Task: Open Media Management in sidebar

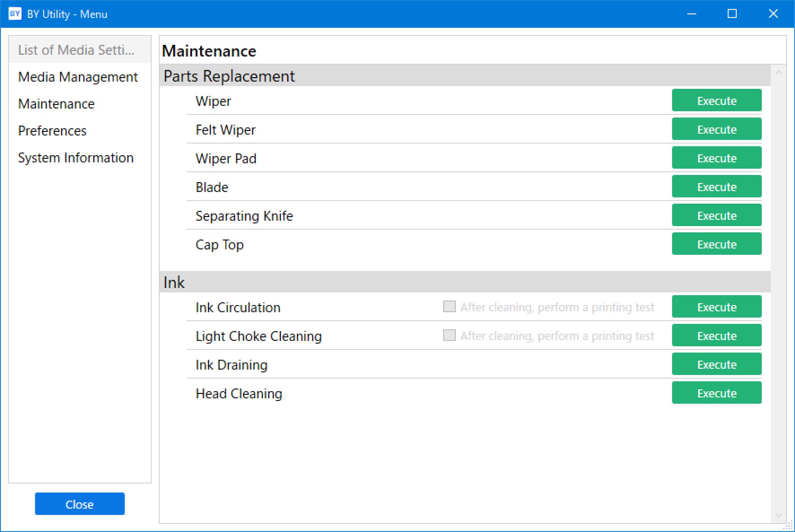Action: pyautogui.click(x=78, y=77)
